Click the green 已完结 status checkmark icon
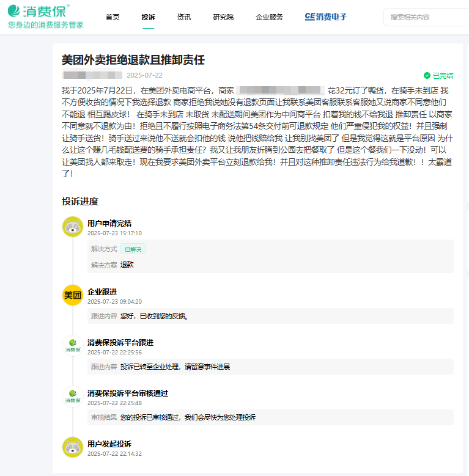 tap(427, 75)
